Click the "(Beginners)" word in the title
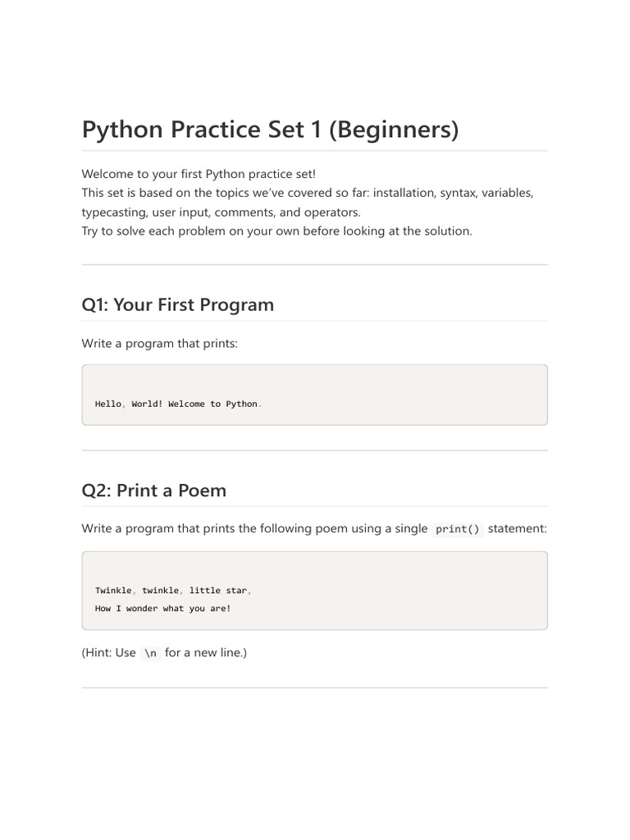 pos(394,130)
